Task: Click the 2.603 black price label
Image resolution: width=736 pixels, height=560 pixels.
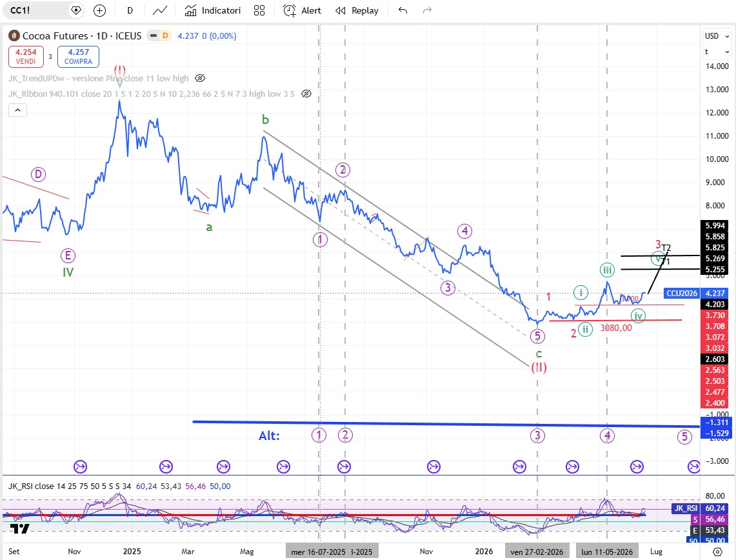Action: pos(715,359)
